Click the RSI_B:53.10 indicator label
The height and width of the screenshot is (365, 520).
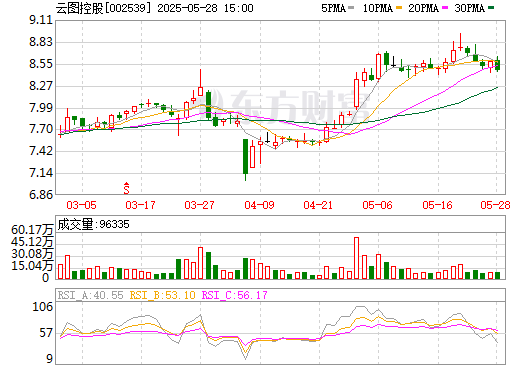(x=163, y=295)
